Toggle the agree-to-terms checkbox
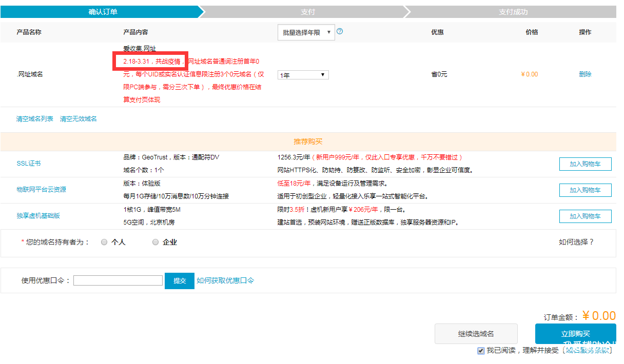 tap(481, 351)
